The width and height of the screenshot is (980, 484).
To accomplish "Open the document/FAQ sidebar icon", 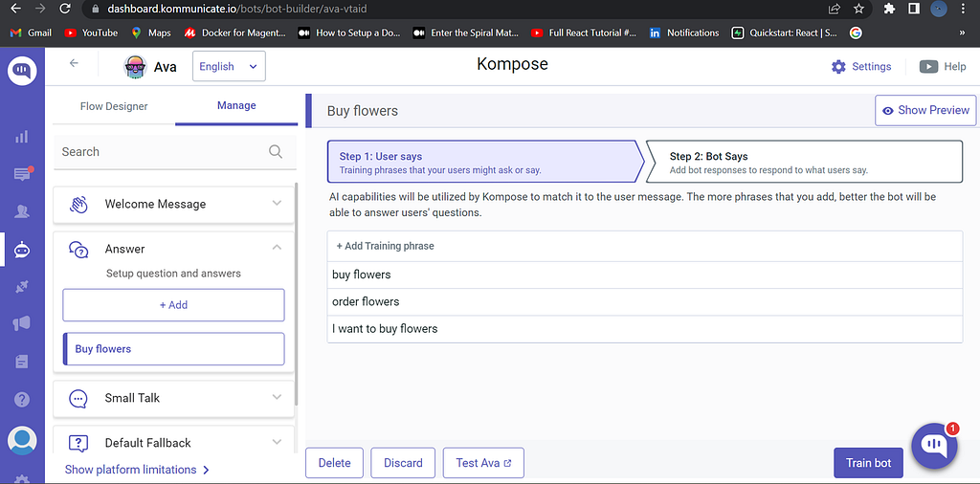I will coord(22,361).
